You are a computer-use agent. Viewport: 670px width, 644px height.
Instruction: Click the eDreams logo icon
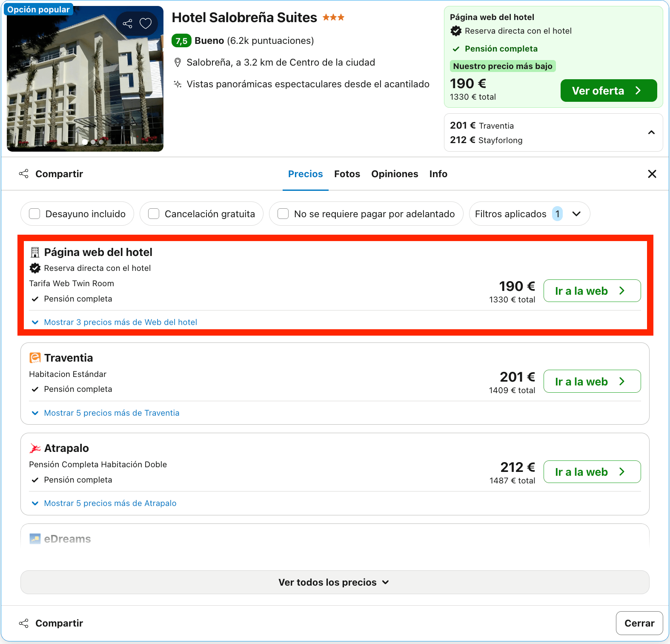35,539
